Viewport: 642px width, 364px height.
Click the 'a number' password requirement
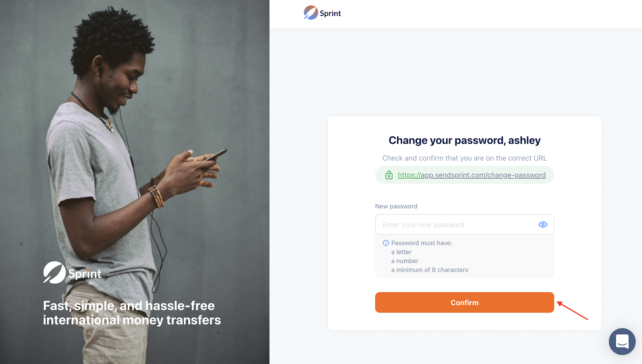[x=404, y=261]
